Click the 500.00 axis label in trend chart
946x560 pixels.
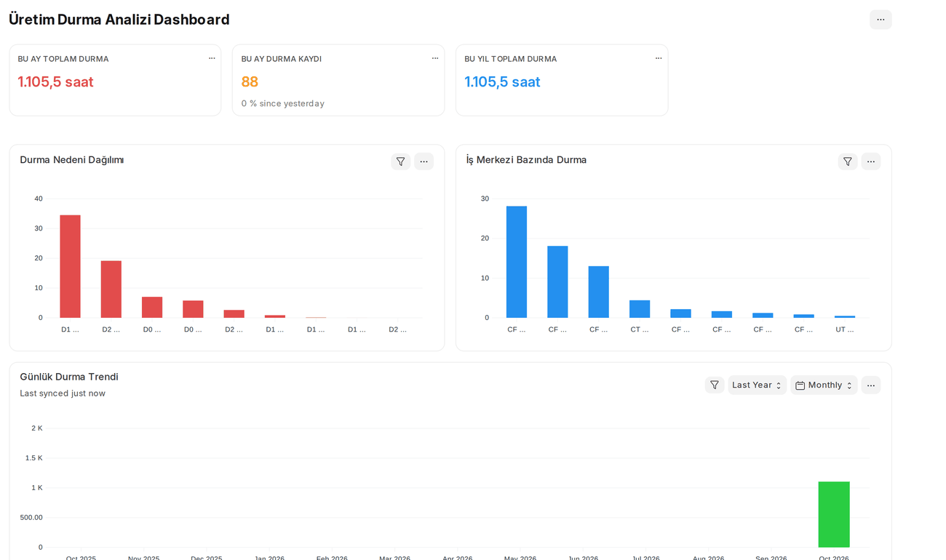31,518
